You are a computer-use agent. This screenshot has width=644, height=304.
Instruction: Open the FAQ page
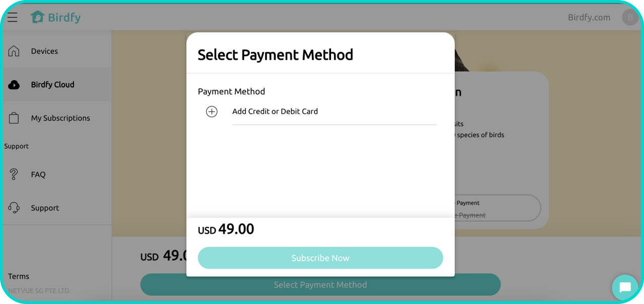pos(38,174)
